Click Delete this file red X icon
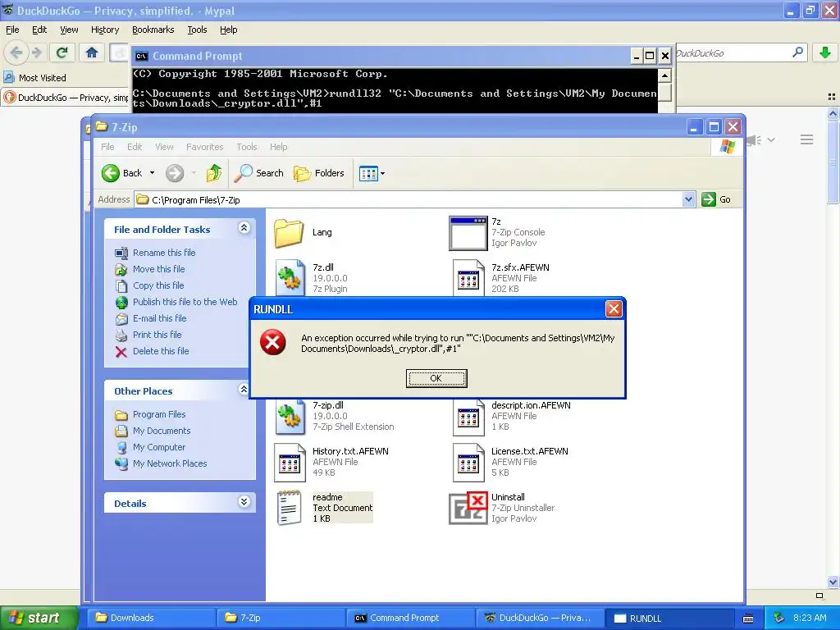 tap(121, 351)
